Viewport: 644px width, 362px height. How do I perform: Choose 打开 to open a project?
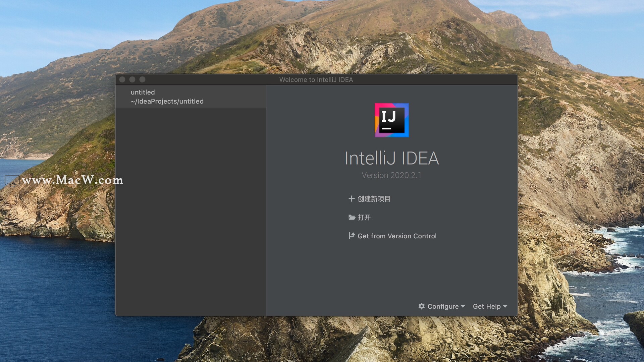364,217
